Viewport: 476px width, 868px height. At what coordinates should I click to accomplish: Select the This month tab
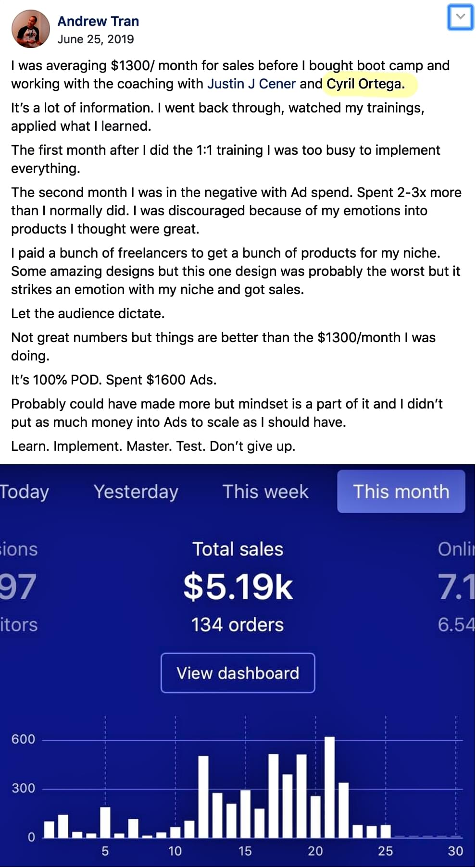tap(401, 492)
